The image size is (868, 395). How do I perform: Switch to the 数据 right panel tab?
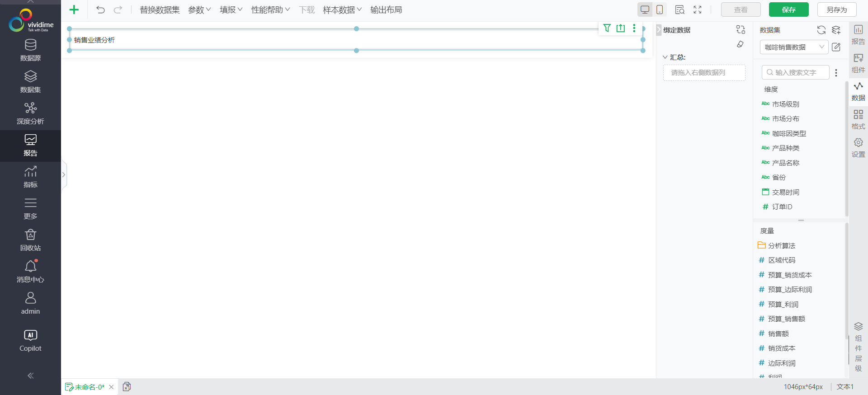pyautogui.click(x=858, y=91)
